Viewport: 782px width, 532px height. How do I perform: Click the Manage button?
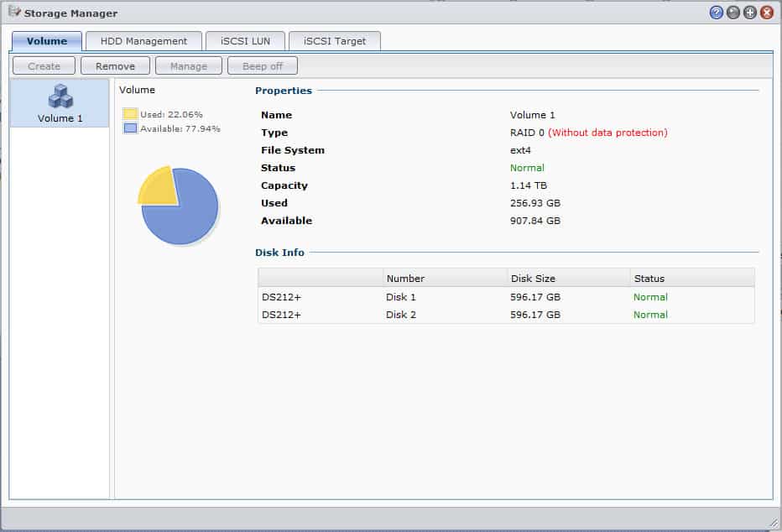pyautogui.click(x=189, y=65)
